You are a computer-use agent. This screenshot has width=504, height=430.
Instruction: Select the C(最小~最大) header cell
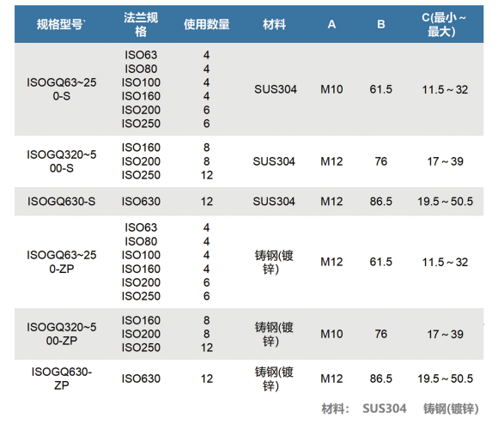click(x=444, y=24)
